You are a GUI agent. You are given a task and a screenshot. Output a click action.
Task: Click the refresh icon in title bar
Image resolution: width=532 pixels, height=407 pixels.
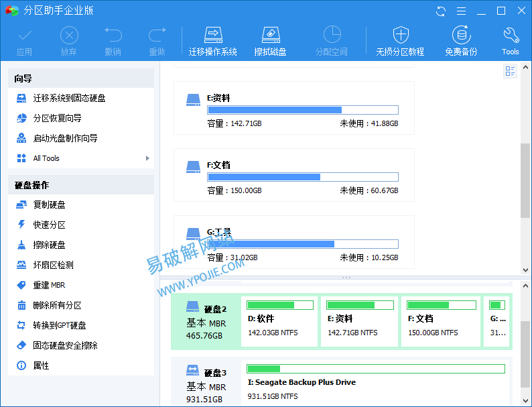(x=441, y=11)
